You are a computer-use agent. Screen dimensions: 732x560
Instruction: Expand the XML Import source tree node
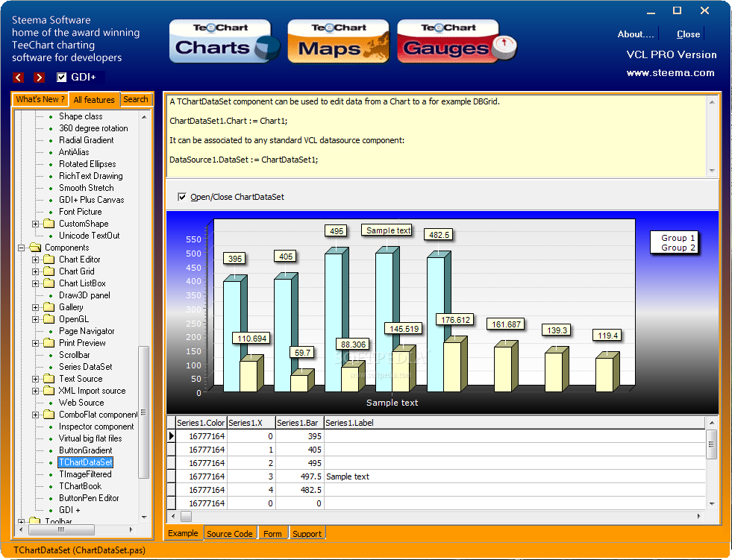[x=36, y=391]
